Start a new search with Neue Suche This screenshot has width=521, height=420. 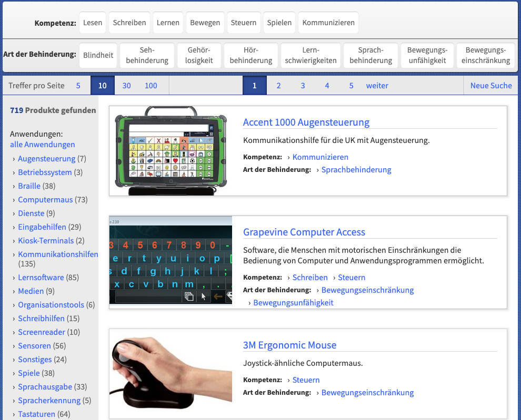(490, 86)
